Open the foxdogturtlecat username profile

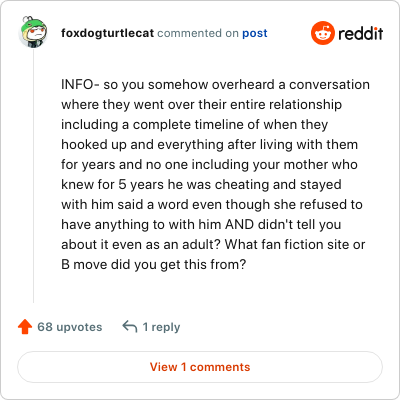coord(107,33)
